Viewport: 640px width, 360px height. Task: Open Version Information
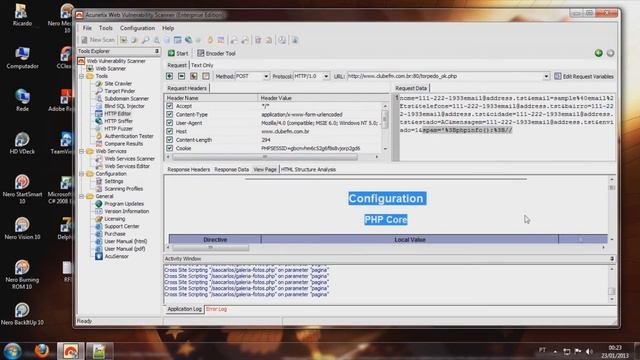point(127,211)
